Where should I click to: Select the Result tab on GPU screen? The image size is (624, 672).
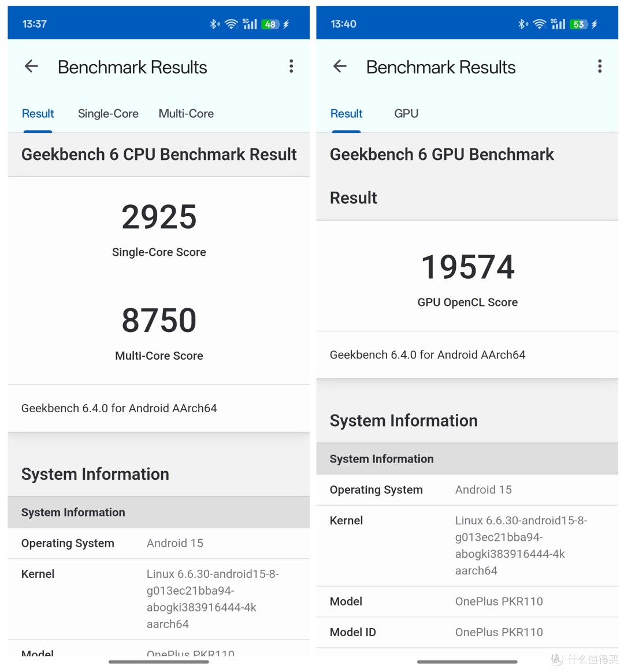coord(347,114)
